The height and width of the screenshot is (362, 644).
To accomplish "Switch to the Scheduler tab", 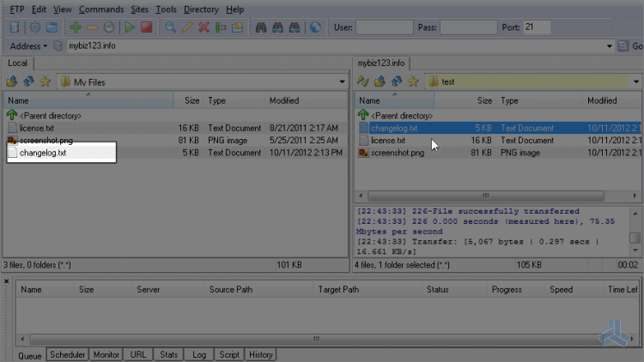I will click(67, 354).
